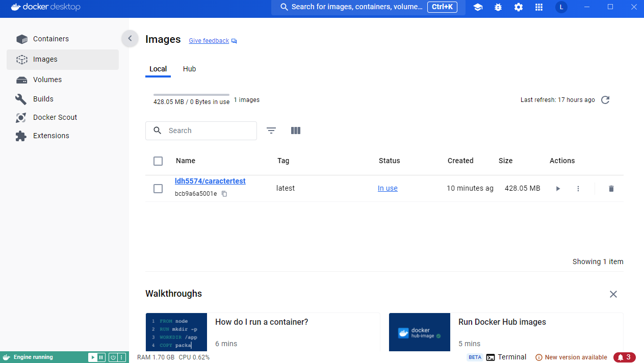Select Images in the sidebar
The width and height of the screenshot is (644, 363).
[63, 59]
